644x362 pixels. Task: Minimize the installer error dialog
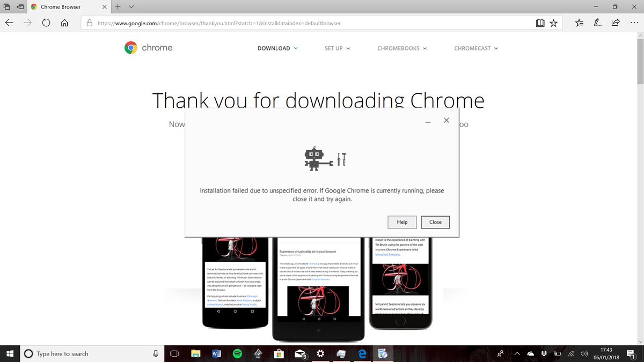[x=428, y=122]
